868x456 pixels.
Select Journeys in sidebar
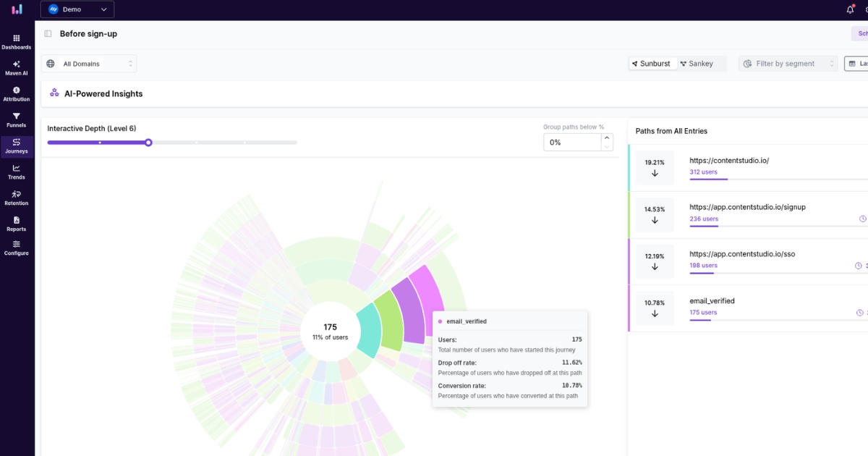[17, 146]
